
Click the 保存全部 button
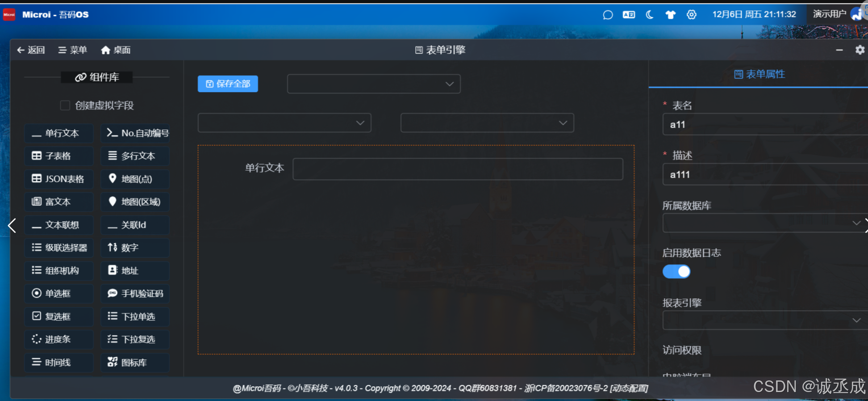(x=228, y=84)
